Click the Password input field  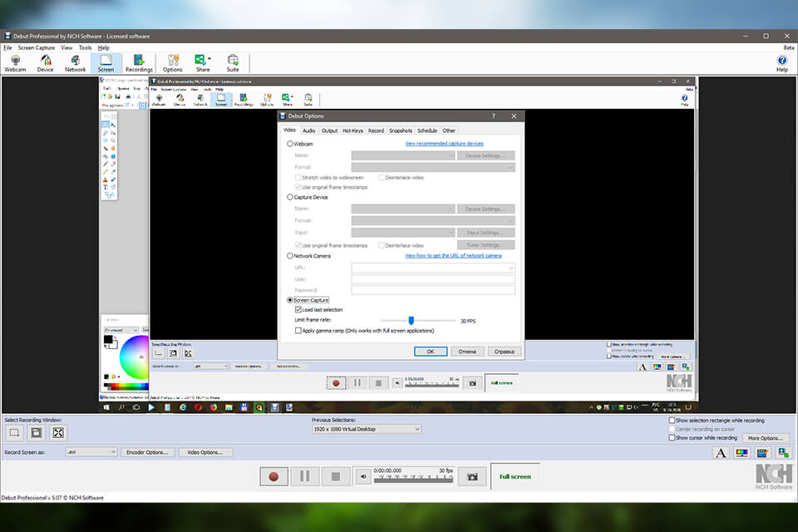(x=433, y=290)
